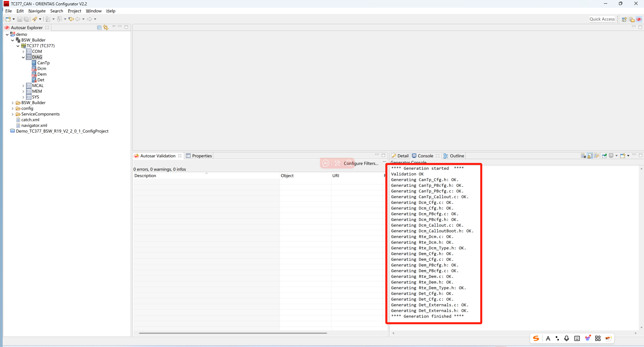The width and height of the screenshot is (644, 347).
Task: Clear the console output
Action: tap(583, 156)
